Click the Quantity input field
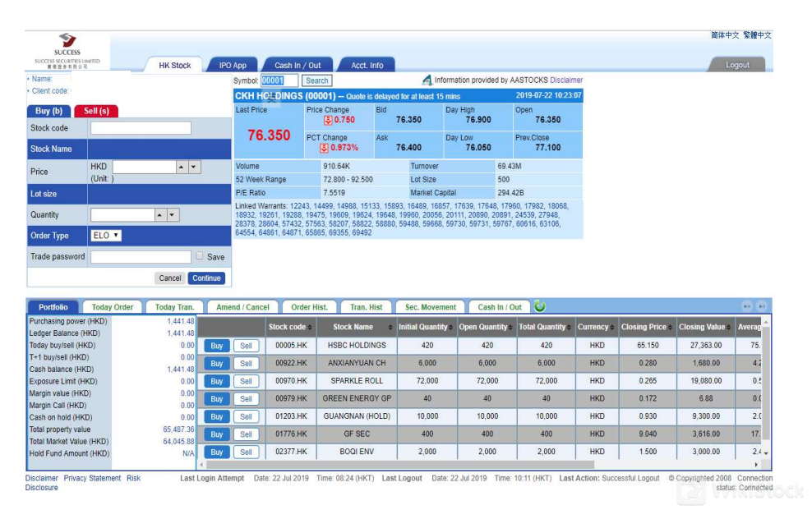This screenshot has height=519, width=812. (122, 214)
